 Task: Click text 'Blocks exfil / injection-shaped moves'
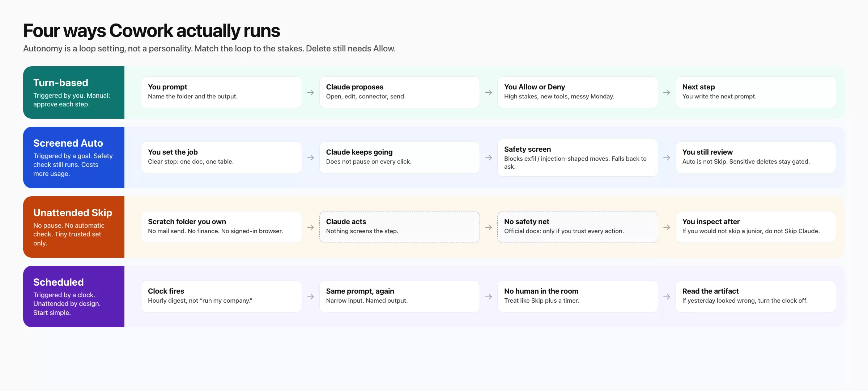(x=556, y=159)
